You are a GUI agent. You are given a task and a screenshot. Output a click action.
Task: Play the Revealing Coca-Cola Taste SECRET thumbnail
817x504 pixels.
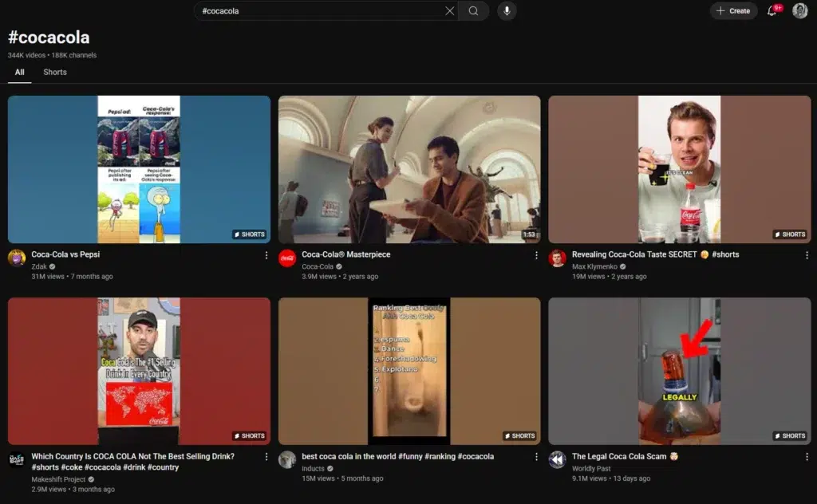click(680, 169)
